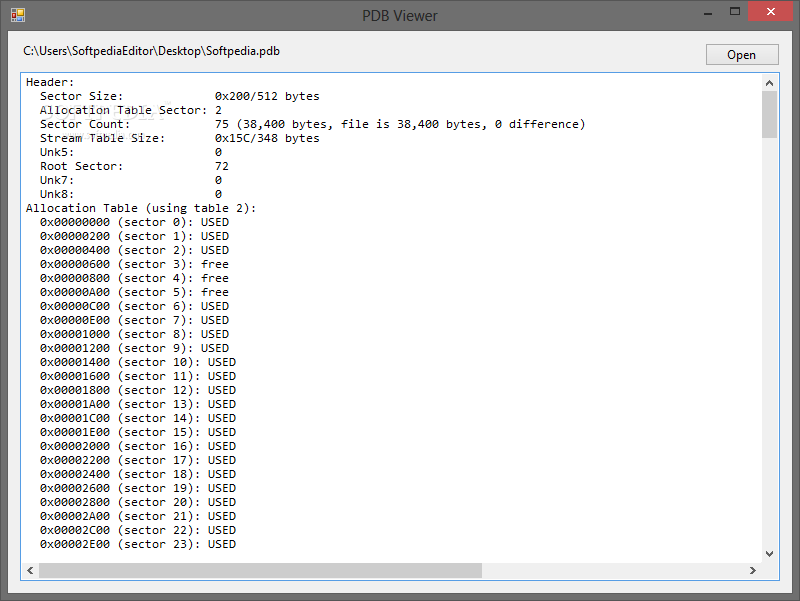
Task: Minimize the PDB Viewer window
Action: click(x=708, y=13)
